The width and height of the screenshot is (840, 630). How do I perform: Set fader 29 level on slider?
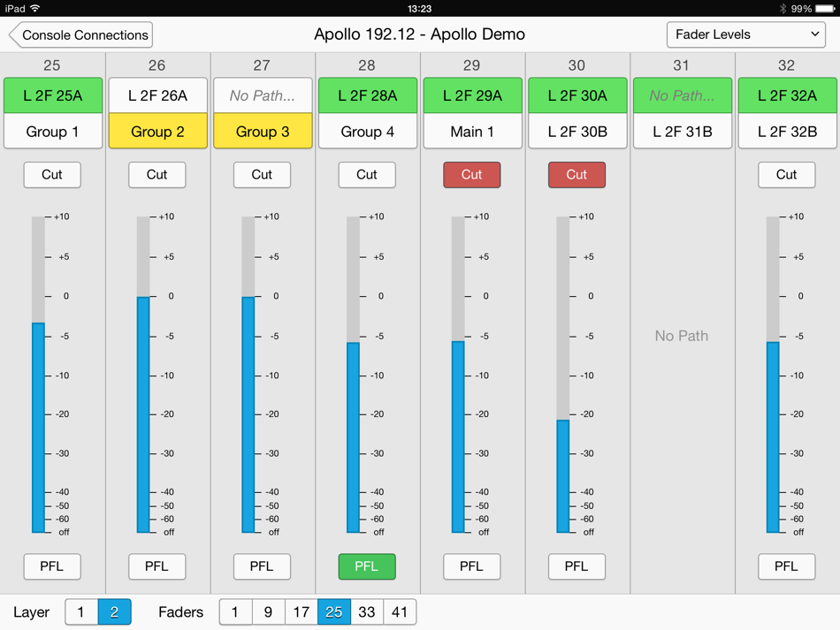coord(458,375)
